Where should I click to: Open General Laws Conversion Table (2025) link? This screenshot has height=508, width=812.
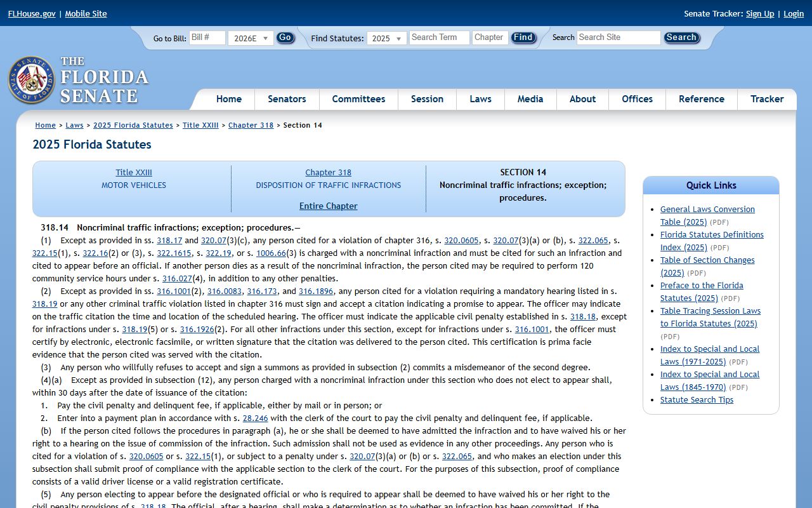(707, 215)
